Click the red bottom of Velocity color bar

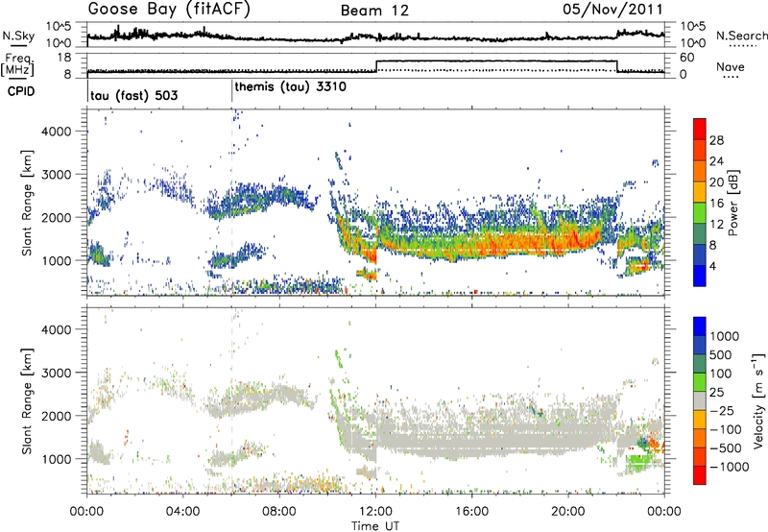(700, 475)
